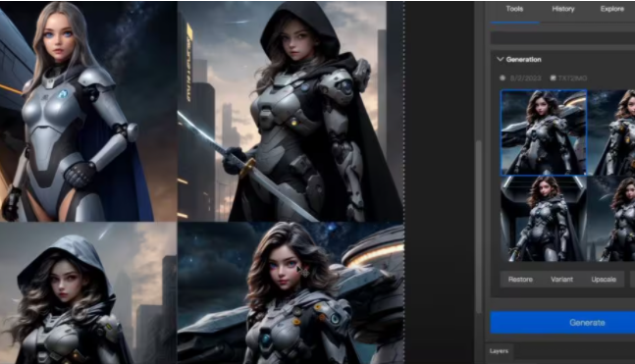Click the Restore button
635x364 pixels.
coord(520,280)
